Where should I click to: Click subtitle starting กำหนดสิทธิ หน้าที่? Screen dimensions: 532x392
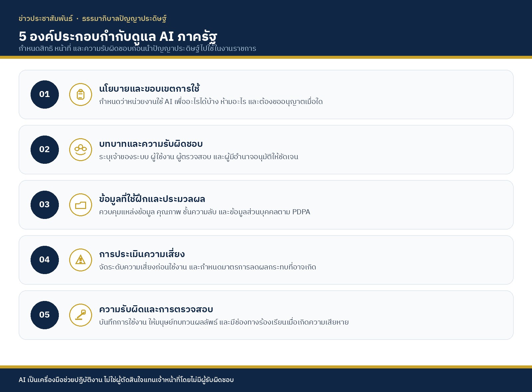(x=137, y=49)
